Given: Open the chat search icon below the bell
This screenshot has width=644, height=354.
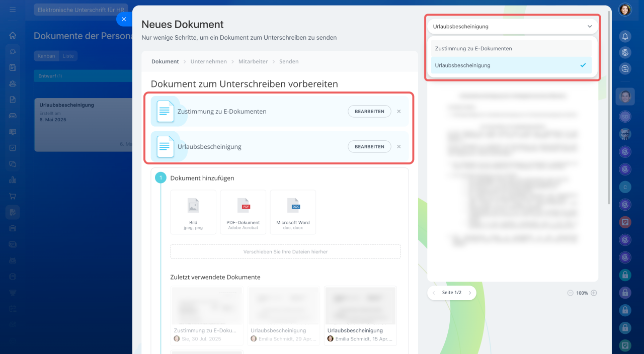Looking at the screenshot, I should [625, 68].
